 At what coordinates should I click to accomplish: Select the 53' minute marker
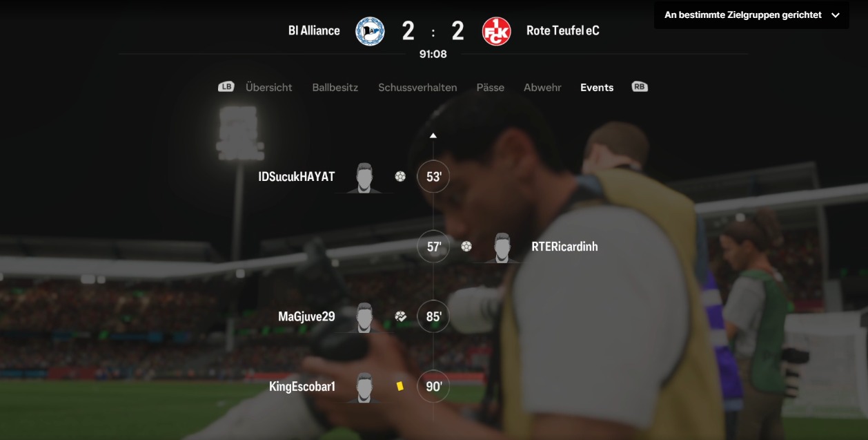[x=433, y=177]
